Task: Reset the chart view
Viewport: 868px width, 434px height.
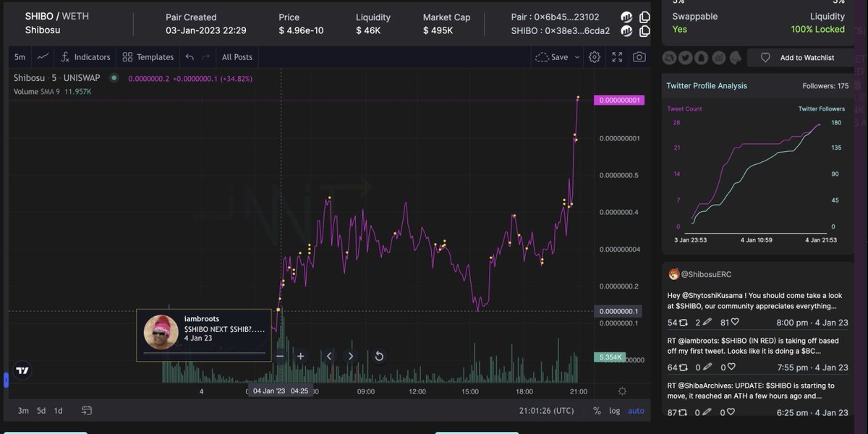Action: [378, 356]
